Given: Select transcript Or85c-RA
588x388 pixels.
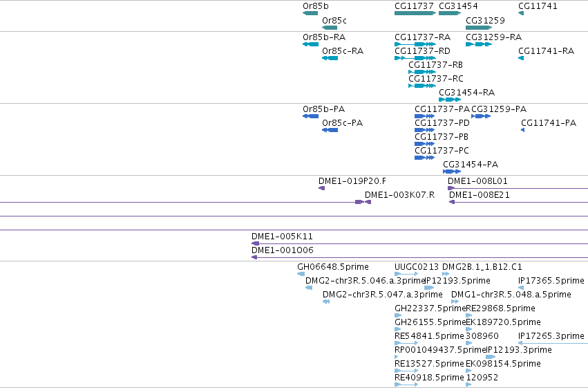Looking at the screenshot, I should [x=343, y=51].
